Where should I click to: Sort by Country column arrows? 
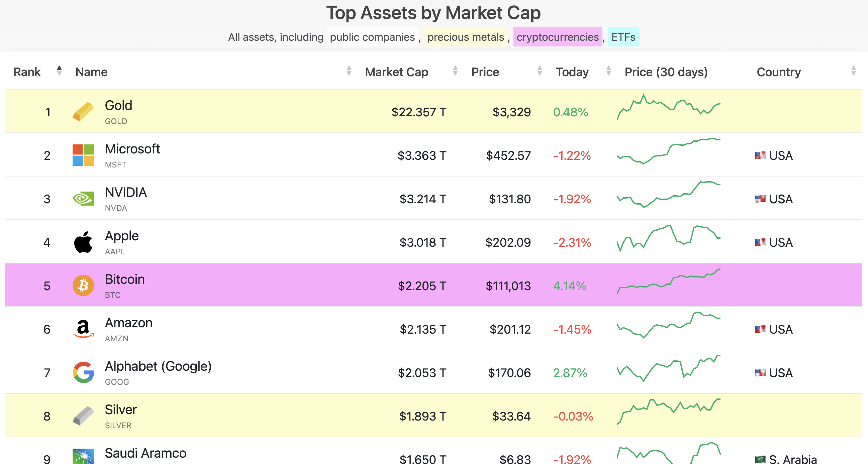coord(854,71)
